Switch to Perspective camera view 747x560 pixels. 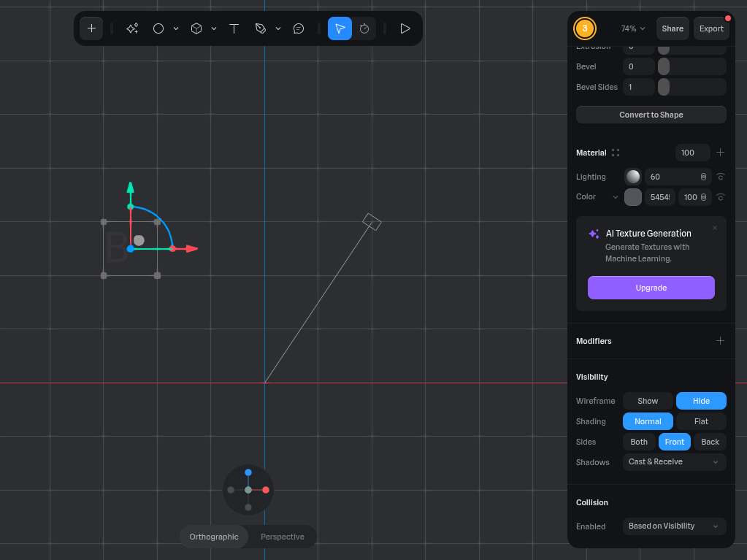pos(283,537)
